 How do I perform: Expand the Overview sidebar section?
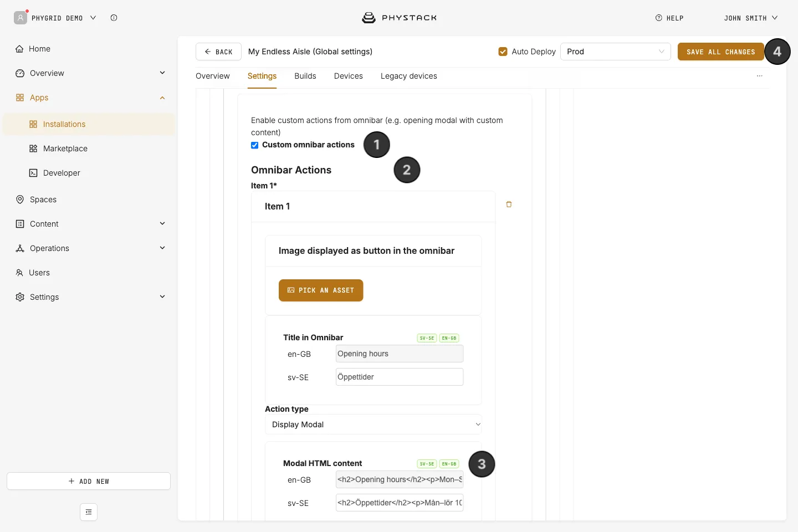point(162,73)
